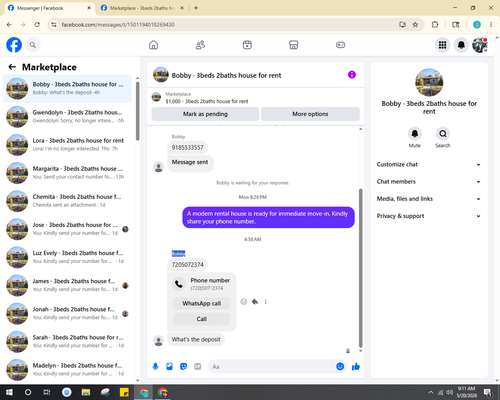Choose a GIF from the GIF icon
Image resolution: width=500 pixels, height=400 pixels.
[x=198, y=367]
